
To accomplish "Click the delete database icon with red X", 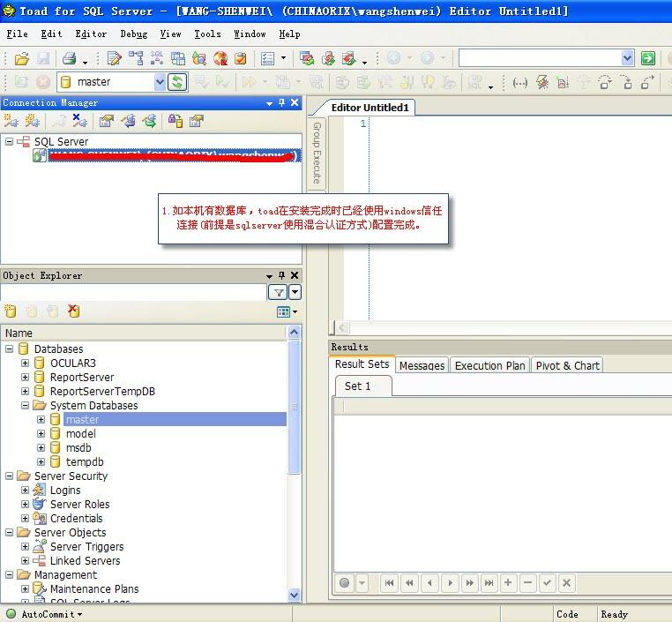I will click(74, 311).
